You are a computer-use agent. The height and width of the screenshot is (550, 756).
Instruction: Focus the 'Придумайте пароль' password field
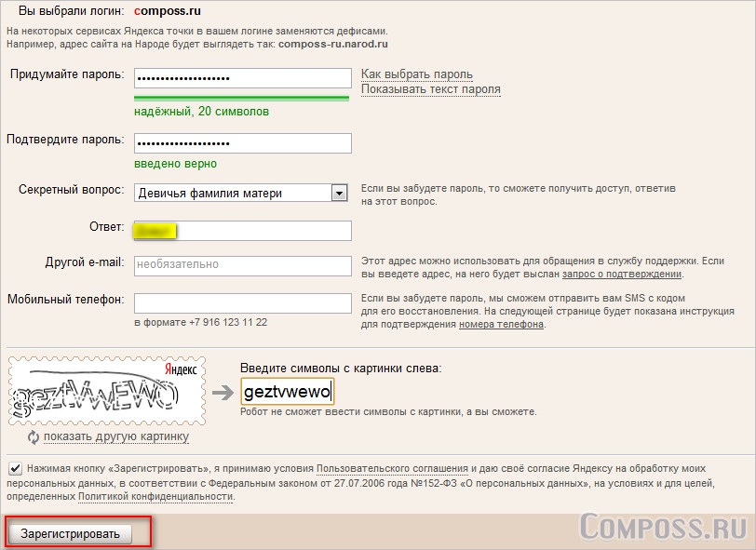pyautogui.click(x=242, y=78)
